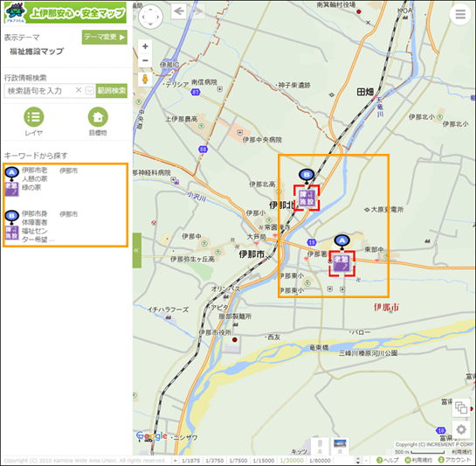Clear the search field with X icon
The height and width of the screenshot is (466, 476).
[x=79, y=90]
